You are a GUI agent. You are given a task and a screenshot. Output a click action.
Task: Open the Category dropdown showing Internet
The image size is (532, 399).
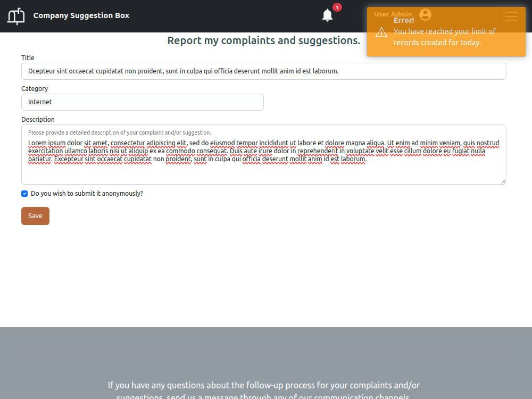pos(143,102)
